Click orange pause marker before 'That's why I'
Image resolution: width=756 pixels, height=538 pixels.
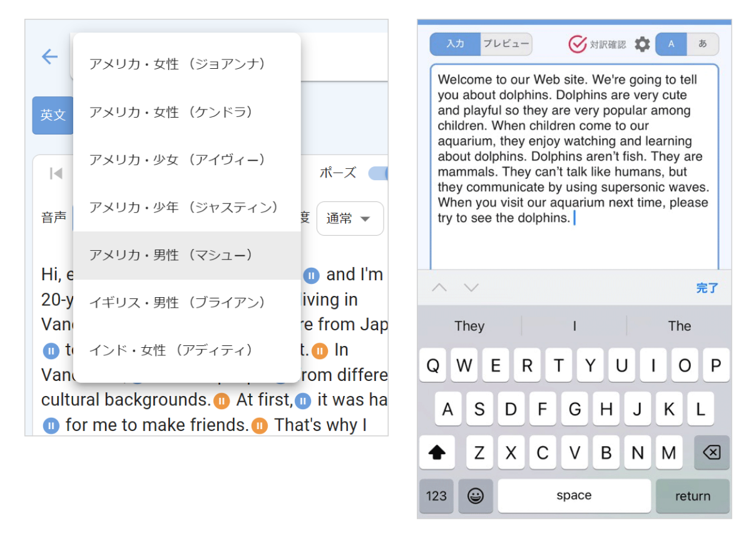260,426
